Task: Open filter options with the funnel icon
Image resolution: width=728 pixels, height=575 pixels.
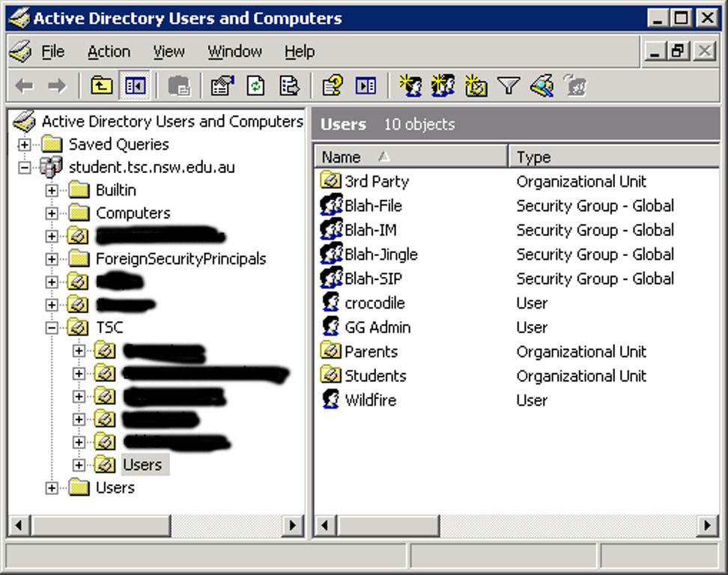Action: coord(509,86)
